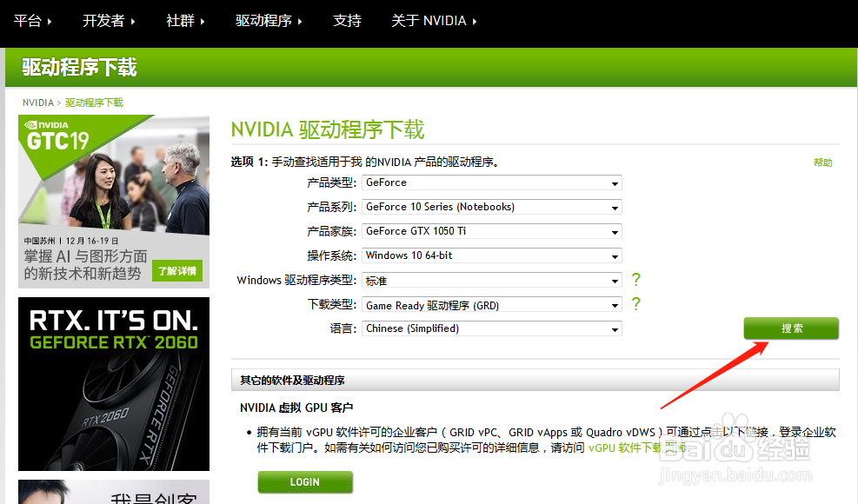The height and width of the screenshot is (504, 858).
Task: Open the 语言 dropdown showing Chinese (Simplified)
Action: click(491, 328)
